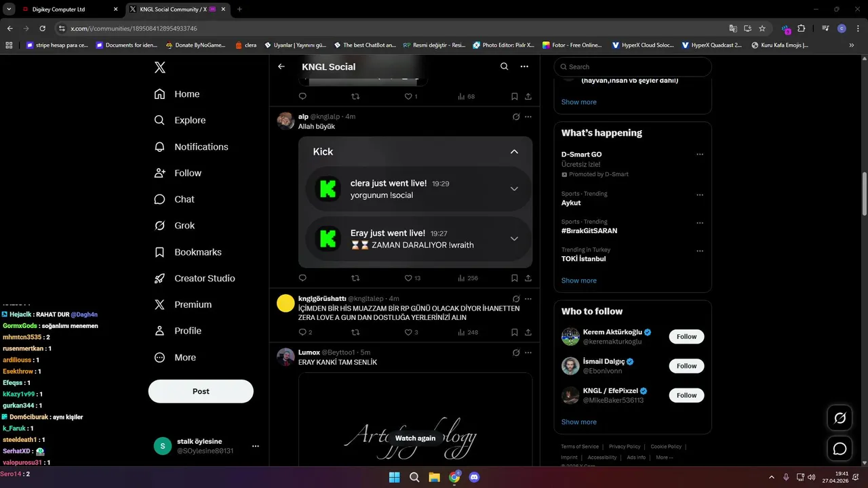This screenshot has width=868, height=488.
Task: Bookmark alp's Allah büyük post
Action: [515, 278]
